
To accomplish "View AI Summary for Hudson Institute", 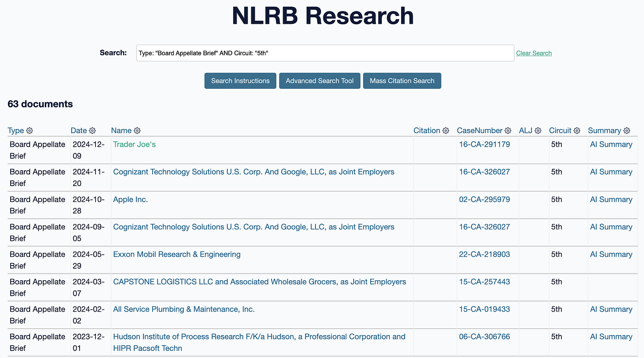I will click(x=611, y=336).
